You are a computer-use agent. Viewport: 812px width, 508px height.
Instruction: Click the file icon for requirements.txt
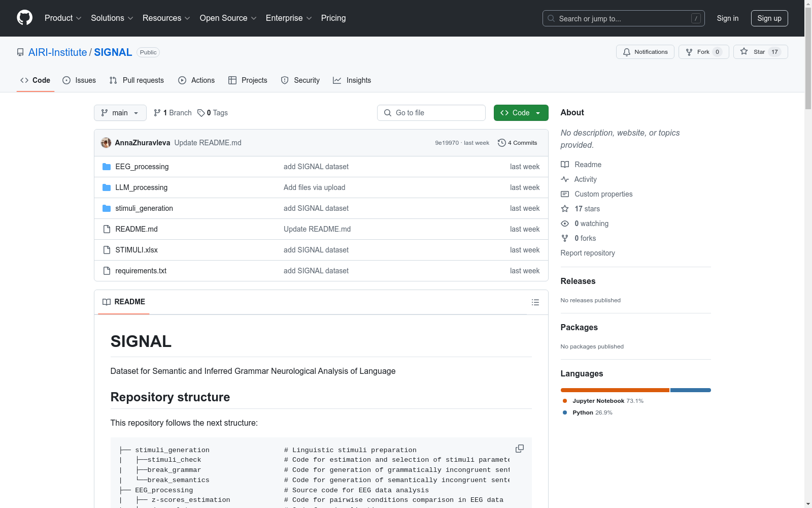107,271
